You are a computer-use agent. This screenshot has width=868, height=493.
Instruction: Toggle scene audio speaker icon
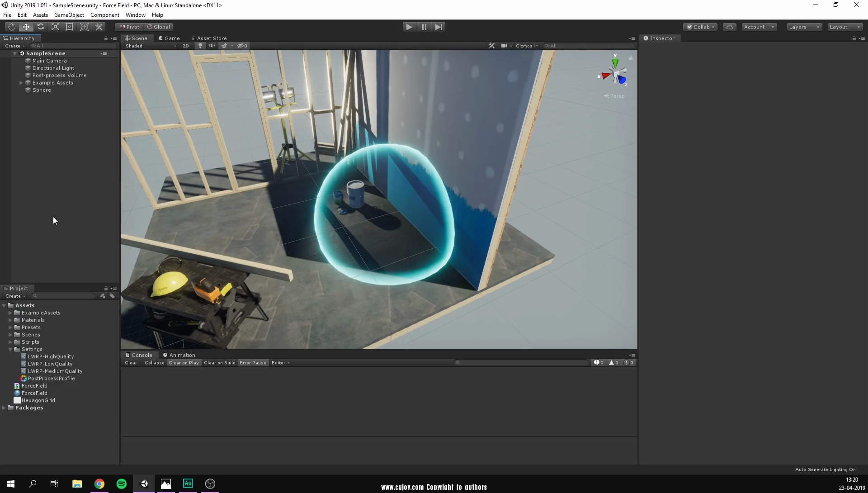click(x=212, y=46)
